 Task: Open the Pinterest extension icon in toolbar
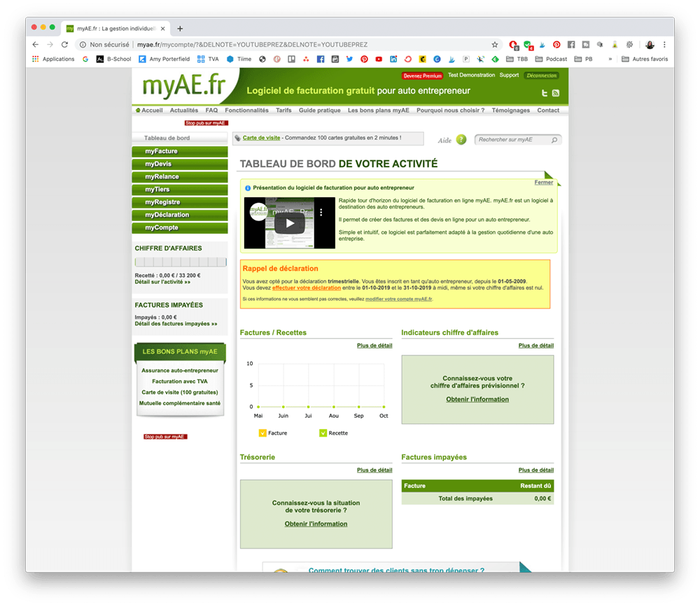[556, 45]
